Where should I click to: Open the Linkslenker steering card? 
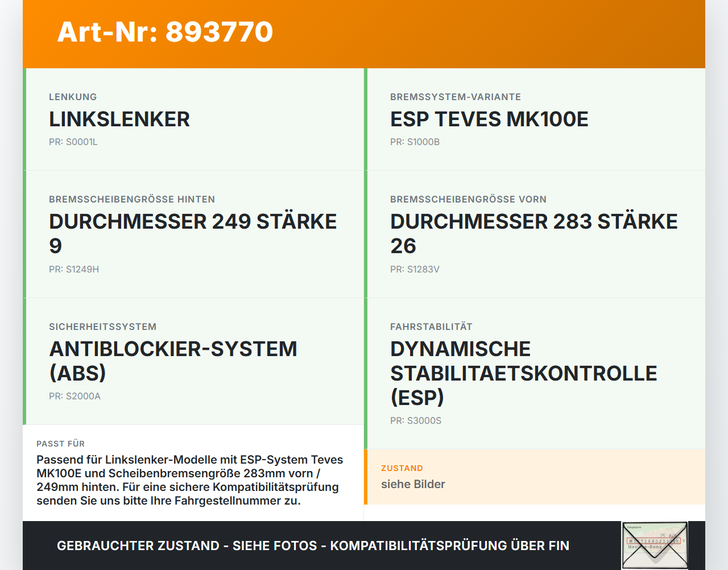point(193,119)
